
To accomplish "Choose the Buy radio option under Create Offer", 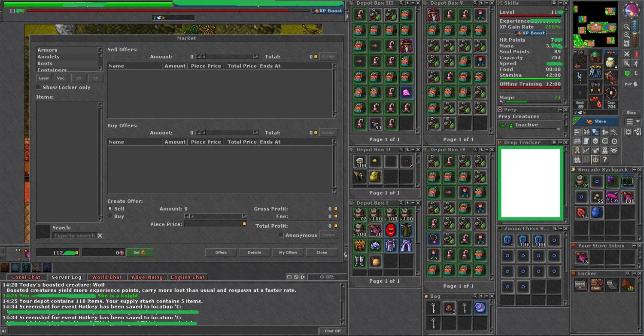I will tap(110, 216).
